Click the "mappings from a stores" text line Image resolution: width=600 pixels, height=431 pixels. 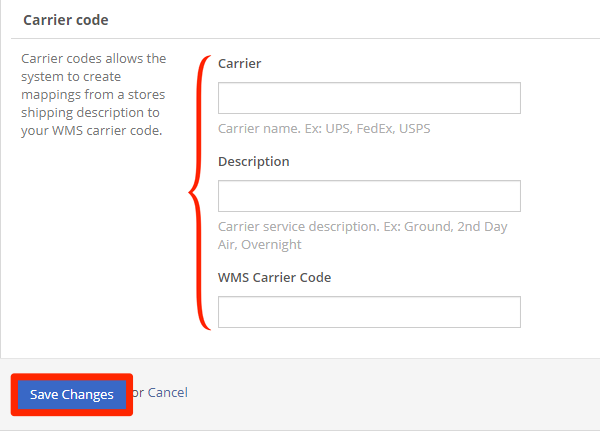tap(93, 95)
